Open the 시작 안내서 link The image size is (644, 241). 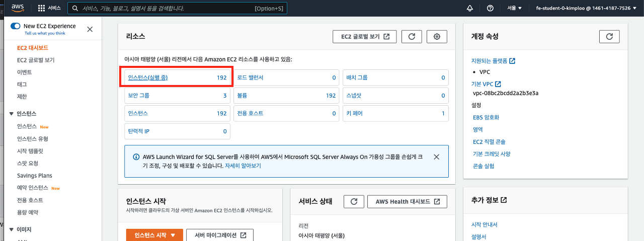click(484, 224)
